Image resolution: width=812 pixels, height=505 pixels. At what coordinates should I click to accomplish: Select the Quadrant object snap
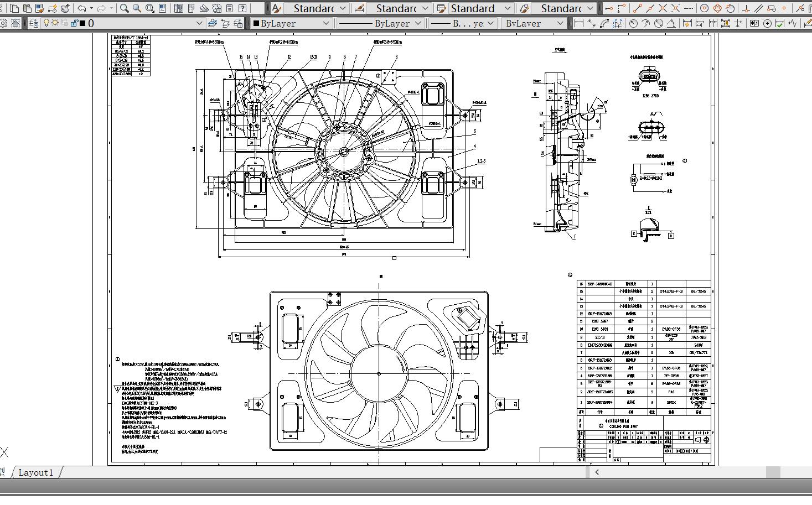[x=717, y=8]
